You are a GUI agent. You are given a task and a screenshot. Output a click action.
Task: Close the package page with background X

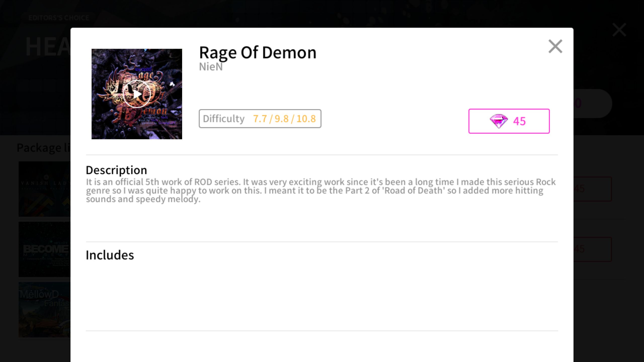tap(619, 30)
